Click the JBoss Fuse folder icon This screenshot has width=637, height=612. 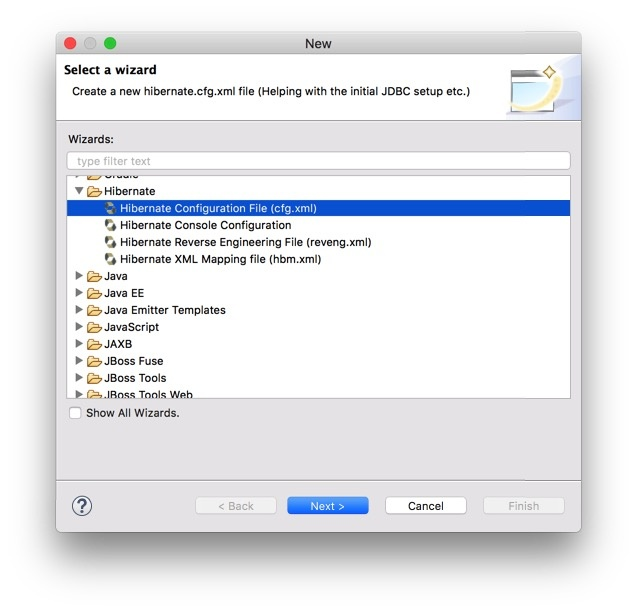coord(94,361)
